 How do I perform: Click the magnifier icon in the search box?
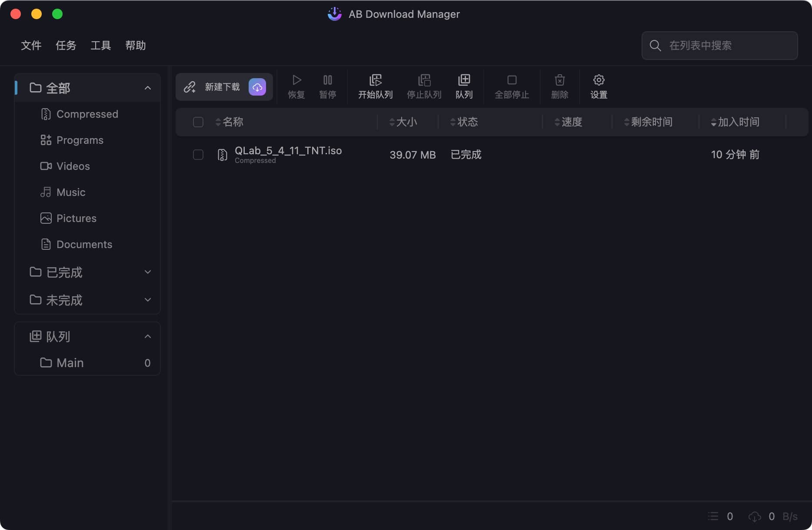pos(655,46)
